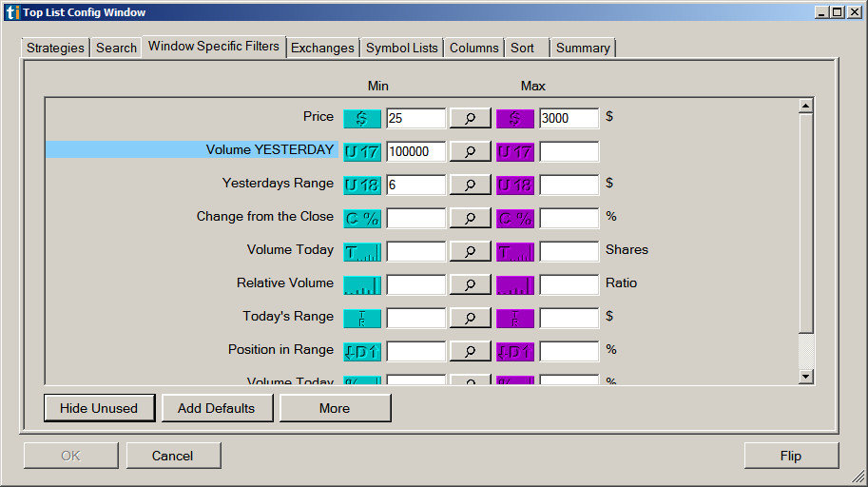Click the Max Price input field
Viewport: 868px width, 487px height.
click(x=569, y=118)
